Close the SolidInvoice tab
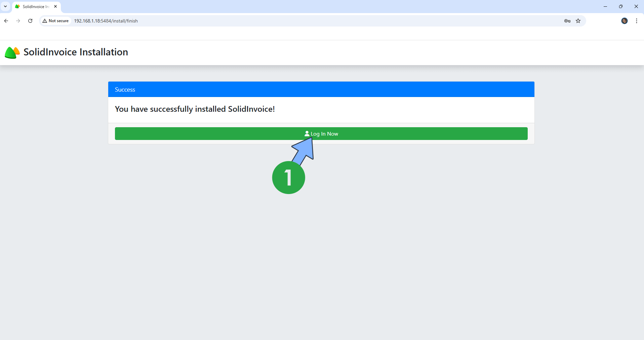The image size is (644, 340). tap(55, 6)
